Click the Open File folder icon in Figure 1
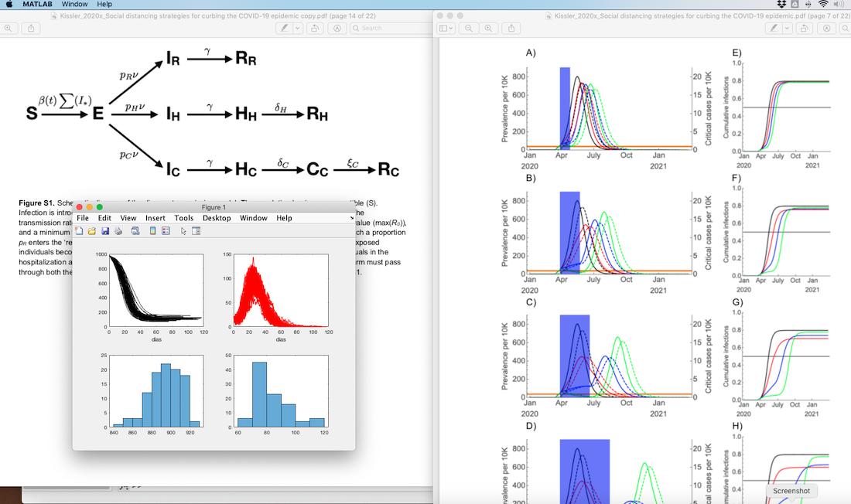 coord(92,231)
